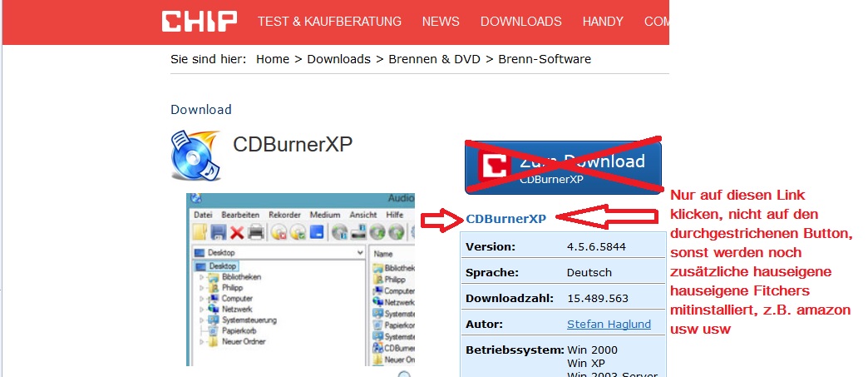Click the printer icon in screenshot toolbar
868x377 pixels.
256,232
